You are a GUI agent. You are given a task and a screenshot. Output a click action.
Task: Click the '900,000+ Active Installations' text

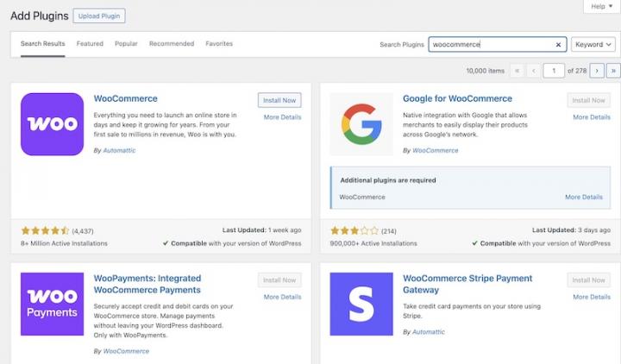coord(373,243)
